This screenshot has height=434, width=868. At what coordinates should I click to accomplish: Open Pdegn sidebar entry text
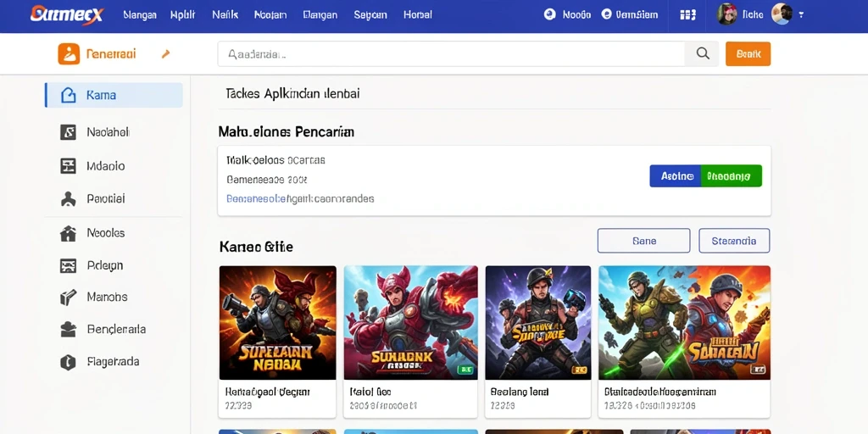pyautogui.click(x=104, y=265)
